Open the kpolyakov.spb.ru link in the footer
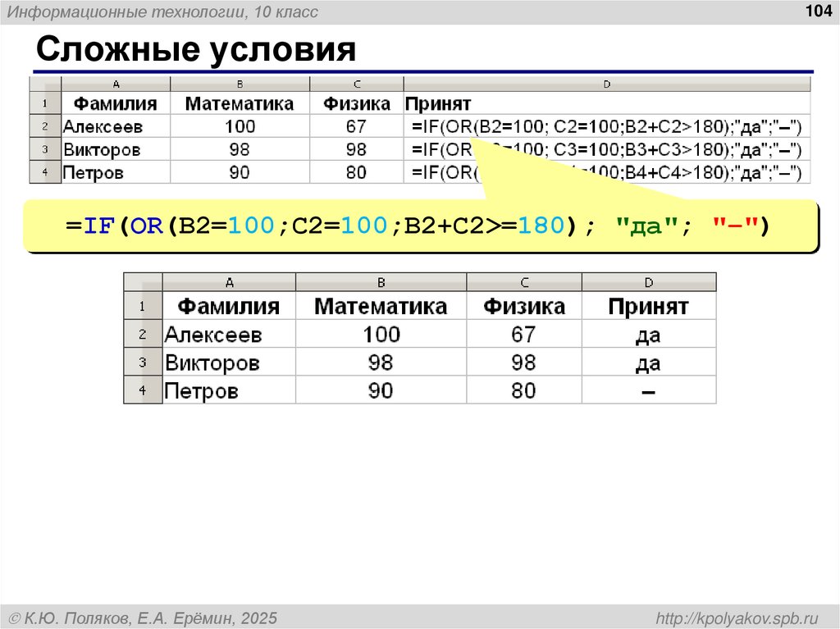 point(737,618)
